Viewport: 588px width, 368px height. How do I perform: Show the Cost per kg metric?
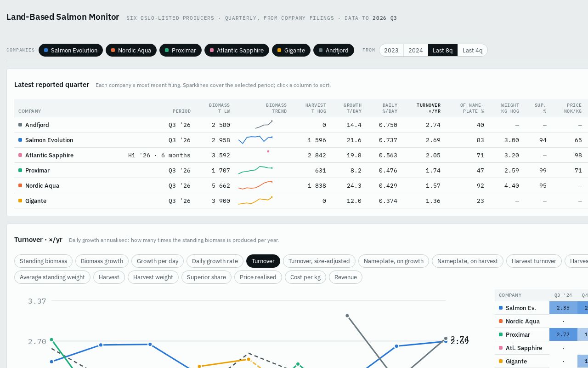[x=305, y=277]
